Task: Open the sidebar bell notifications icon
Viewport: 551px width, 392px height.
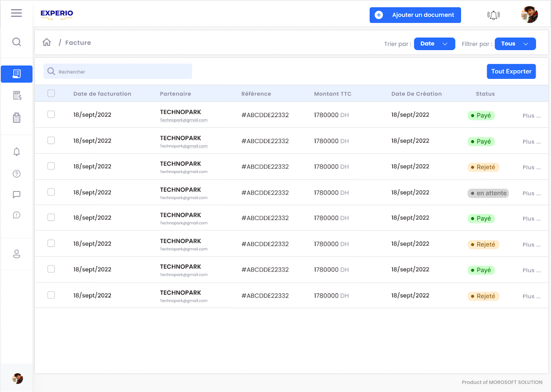Action: tap(17, 152)
